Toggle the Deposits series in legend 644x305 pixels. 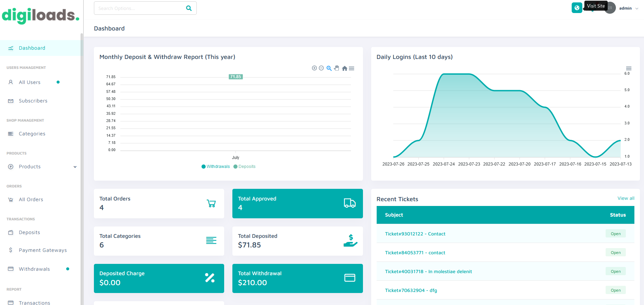pos(244,167)
